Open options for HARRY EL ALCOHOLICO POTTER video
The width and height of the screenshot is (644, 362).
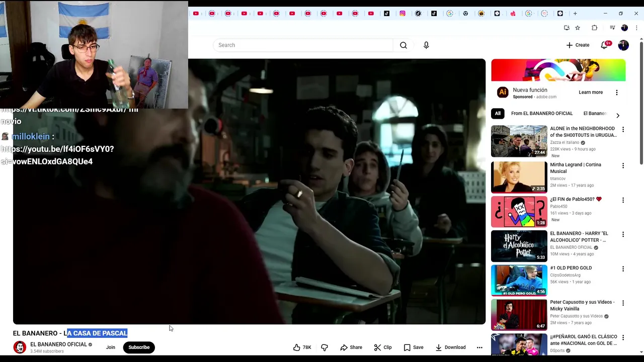pyautogui.click(x=623, y=234)
